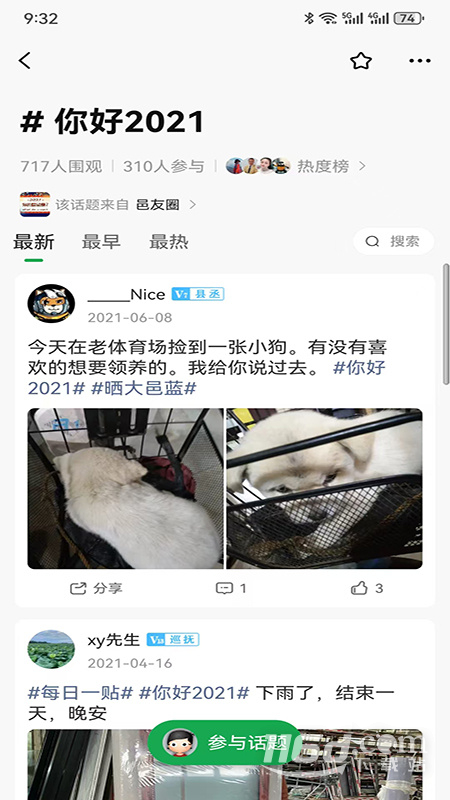Tap the share icon on Nice's post
Screen dimensions: 450x800
tap(78, 588)
